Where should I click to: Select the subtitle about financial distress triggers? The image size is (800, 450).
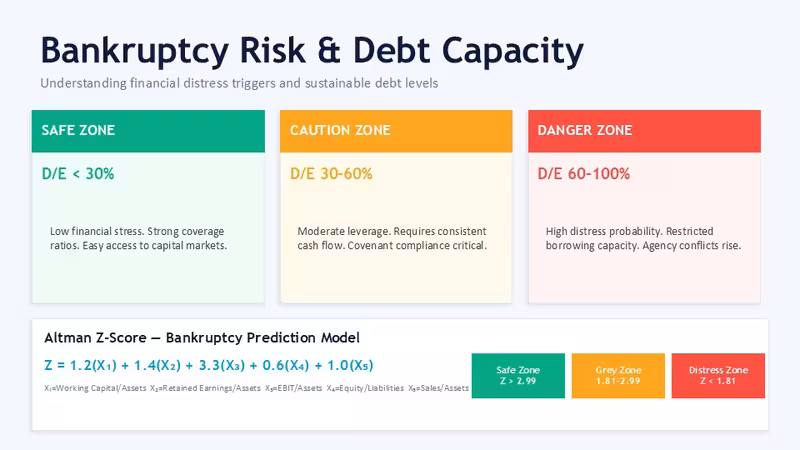(x=239, y=83)
